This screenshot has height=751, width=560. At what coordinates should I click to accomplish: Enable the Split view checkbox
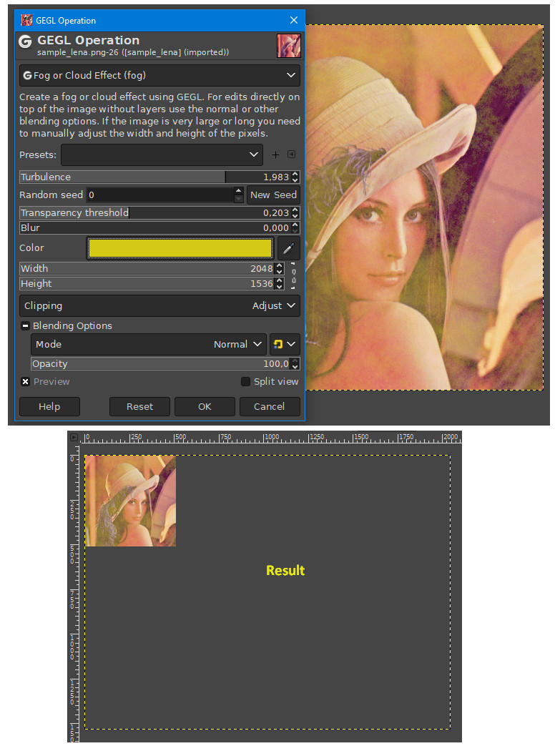pos(246,382)
